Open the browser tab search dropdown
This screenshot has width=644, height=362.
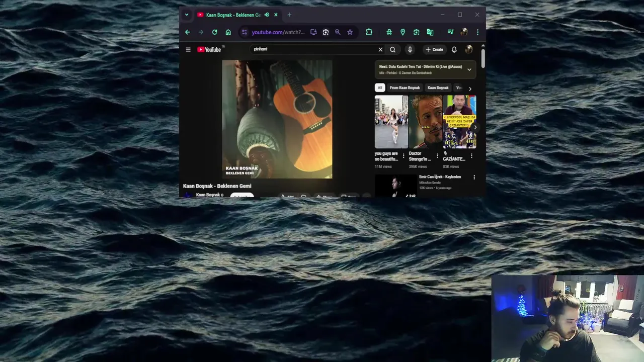click(187, 15)
